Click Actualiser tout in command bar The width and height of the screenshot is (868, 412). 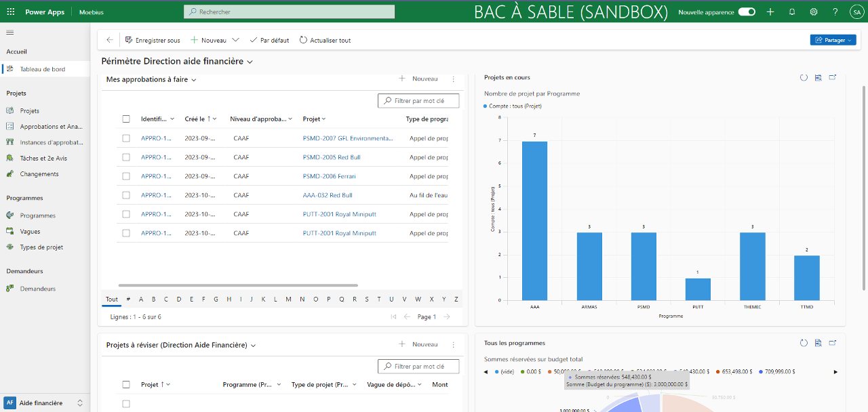point(325,40)
